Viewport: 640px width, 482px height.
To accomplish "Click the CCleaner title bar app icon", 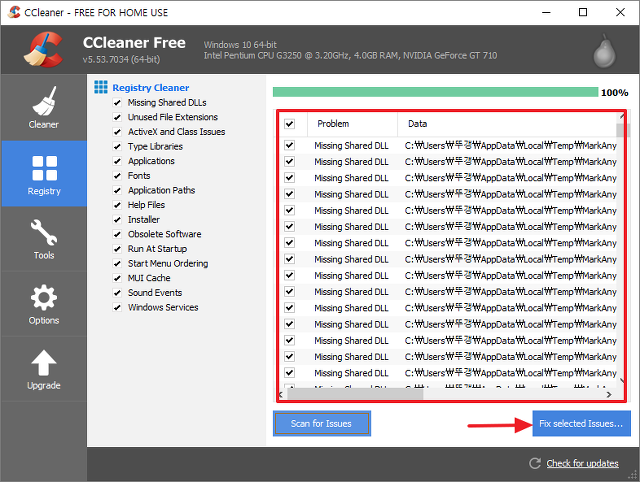I will [14, 12].
